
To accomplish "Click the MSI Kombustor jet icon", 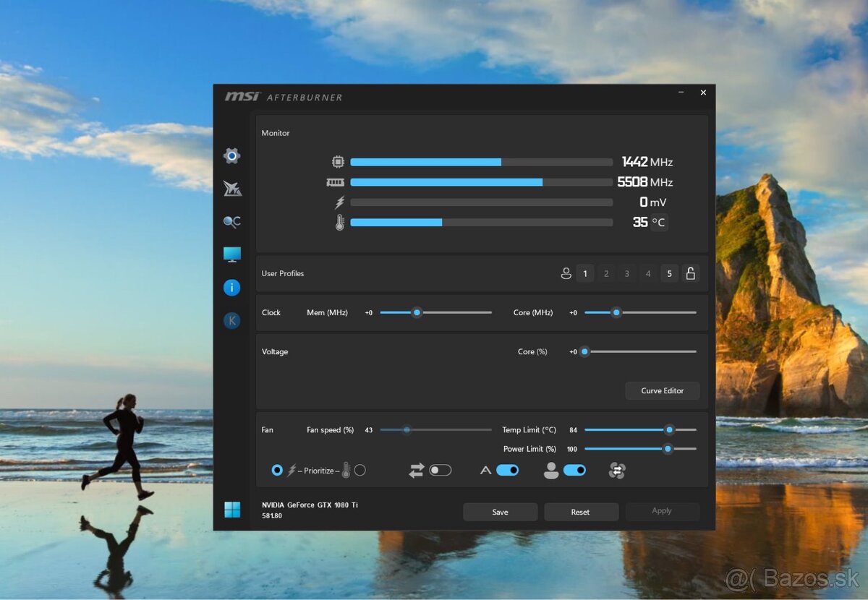I will [231, 189].
